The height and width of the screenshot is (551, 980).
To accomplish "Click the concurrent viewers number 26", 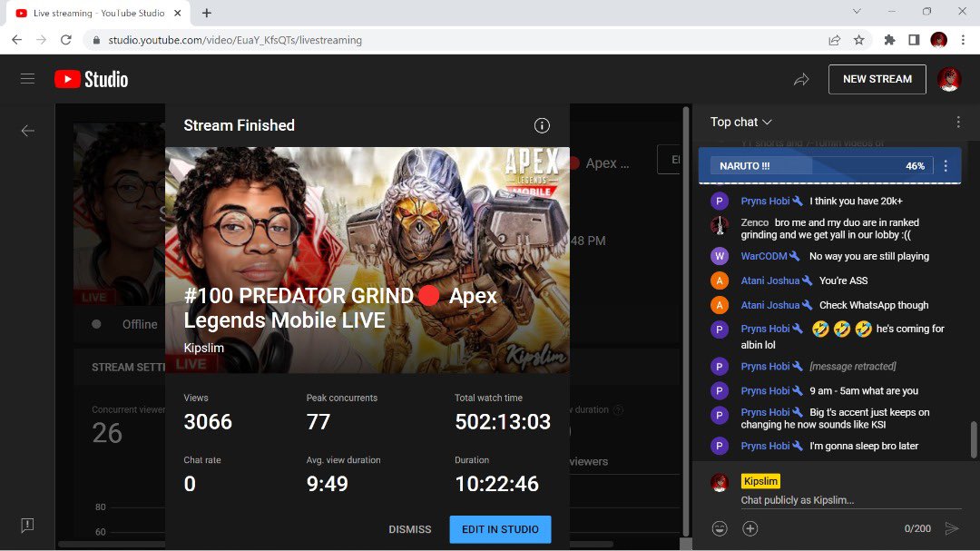I will [107, 433].
